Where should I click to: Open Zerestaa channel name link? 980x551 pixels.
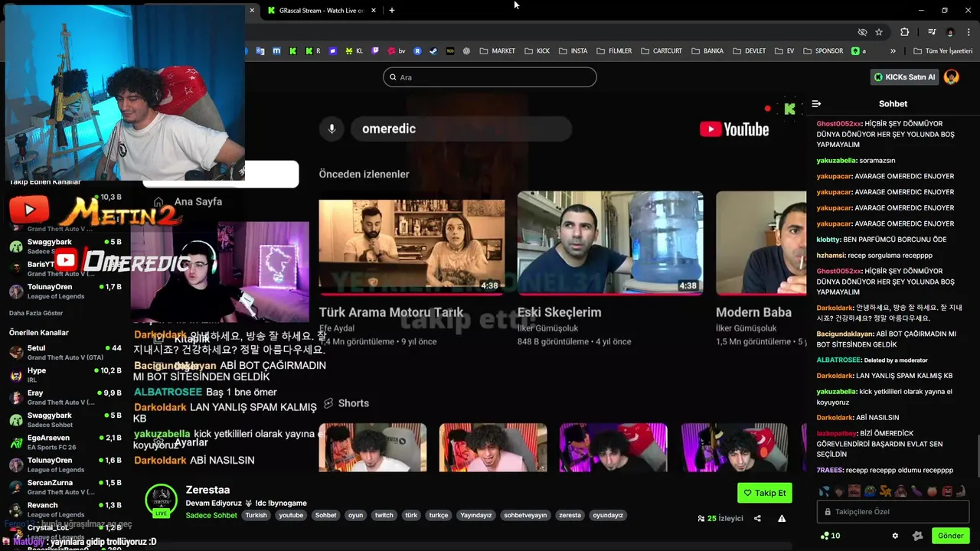tap(207, 490)
